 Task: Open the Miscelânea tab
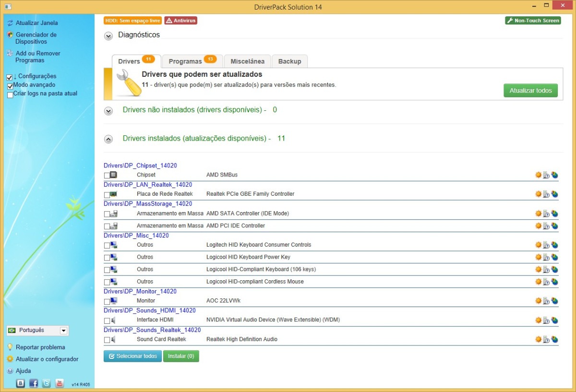[247, 61]
